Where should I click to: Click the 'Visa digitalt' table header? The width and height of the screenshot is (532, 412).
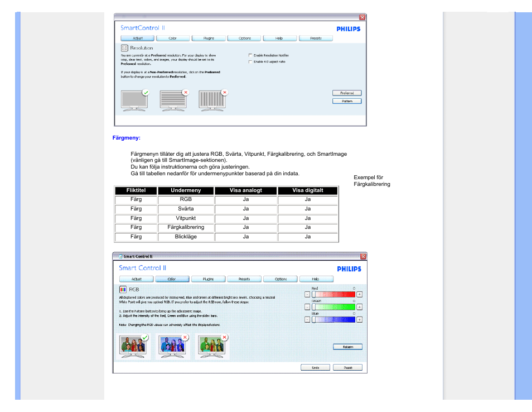point(307,190)
